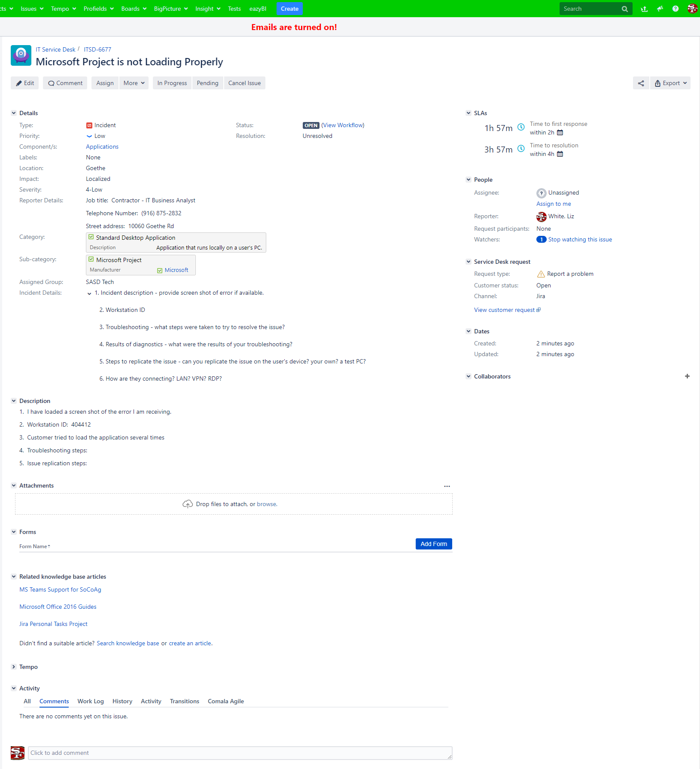This screenshot has width=700, height=769.
Task: Collapse the Incident Details list chevron
Action: coord(89,293)
